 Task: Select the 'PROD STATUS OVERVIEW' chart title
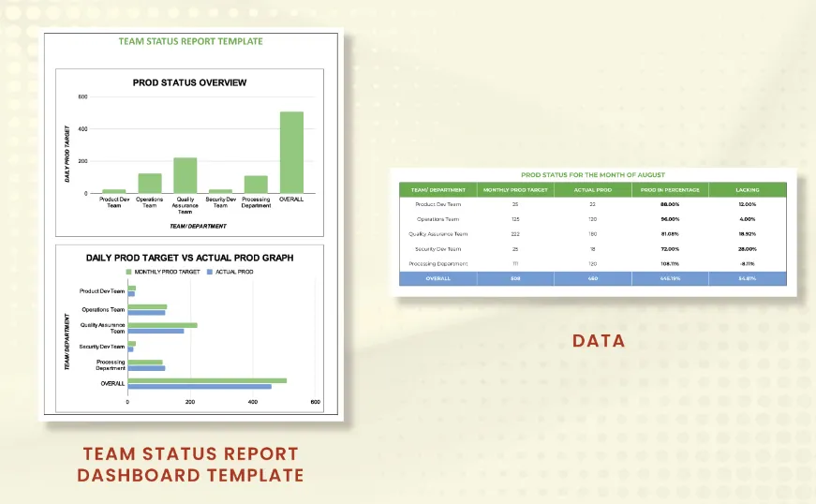[189, 82]
